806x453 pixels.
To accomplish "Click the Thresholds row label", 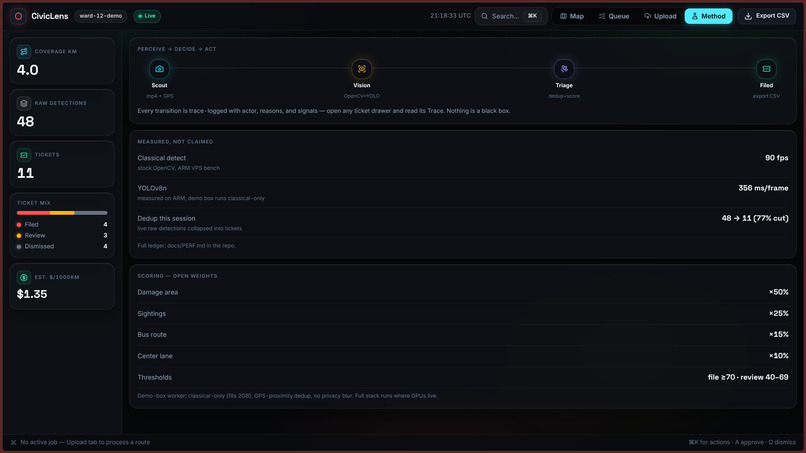I will [154, 377].
